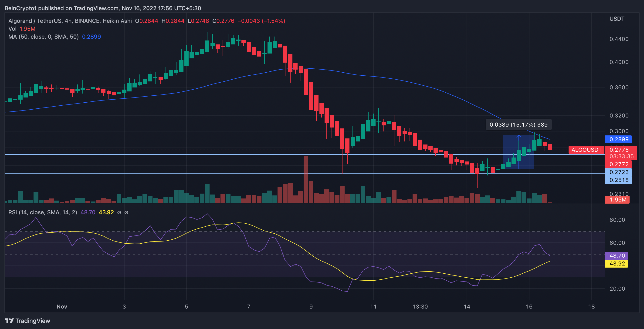Click the ALGOUSDT red price tag

click(586, 150)
